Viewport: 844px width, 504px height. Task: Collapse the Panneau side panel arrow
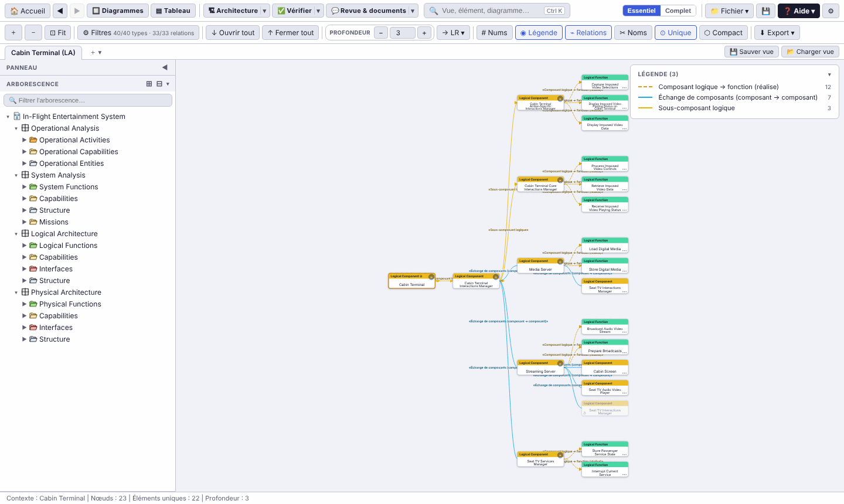click(x=165, y=67)
